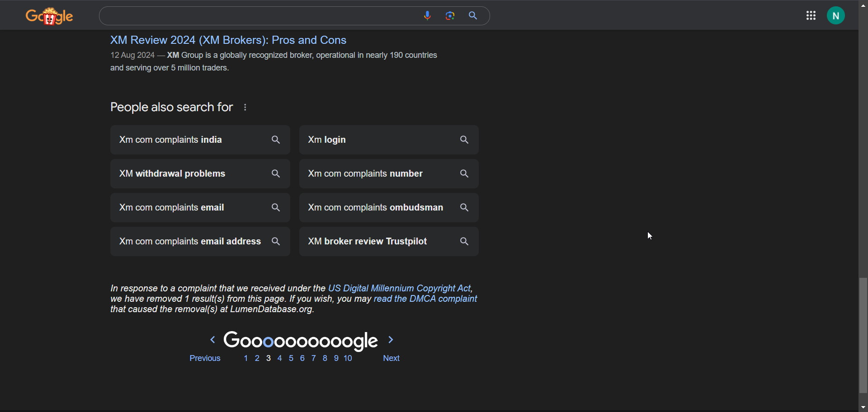
Task: Open the People also search for options menu
Action: coord(245,108)
